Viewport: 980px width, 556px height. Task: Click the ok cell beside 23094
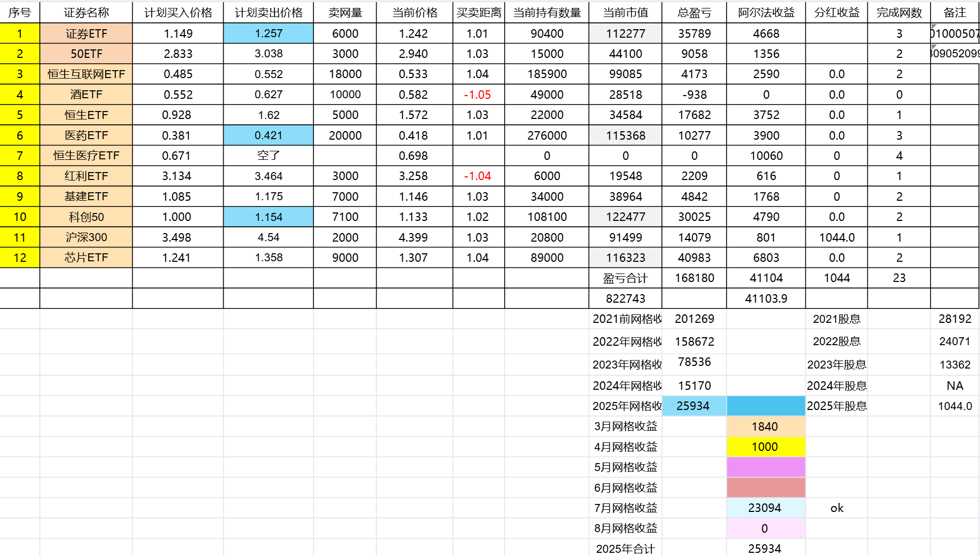837,508
